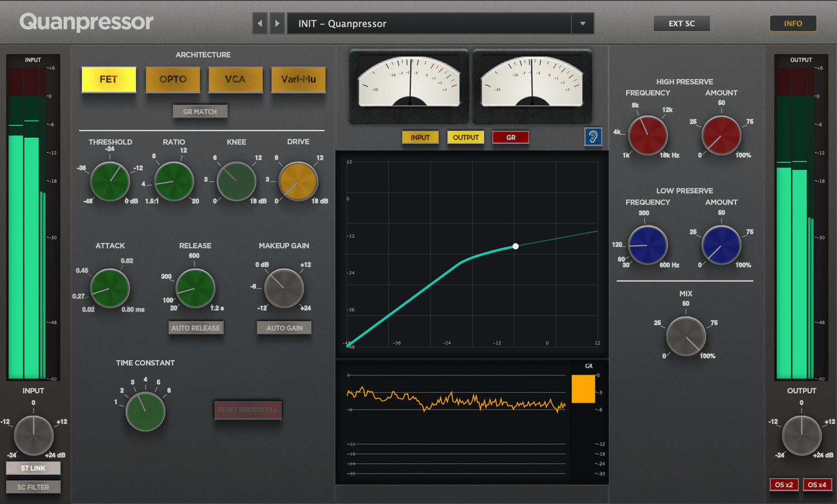
Task: Show GR on the VU meters
Action: (511, 137)
